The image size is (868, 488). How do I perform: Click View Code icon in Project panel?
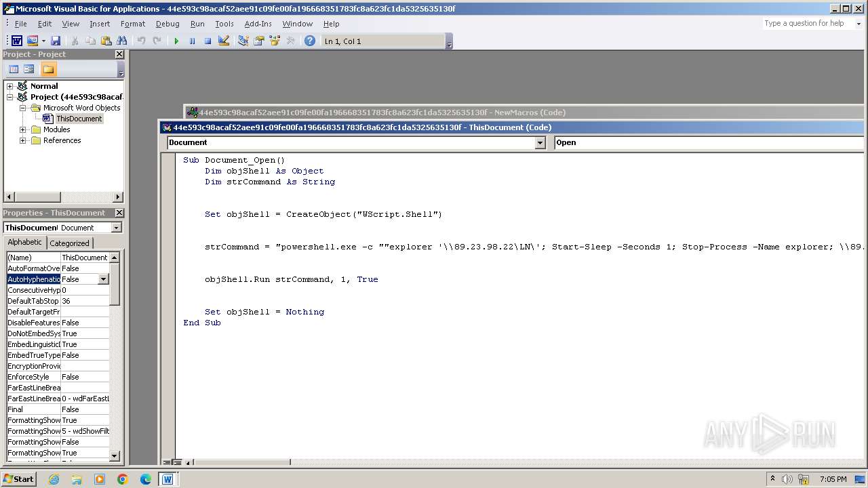(14, 69)
